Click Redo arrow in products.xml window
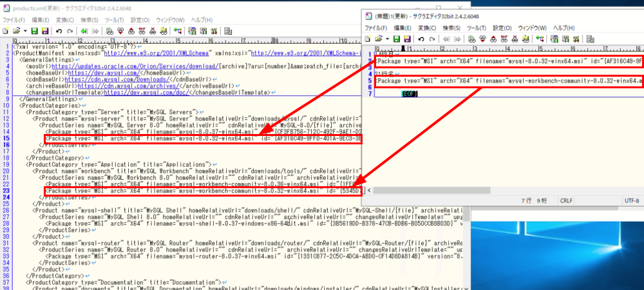Image resolution: width=644 pixels, height=290 pixels. 70,30
